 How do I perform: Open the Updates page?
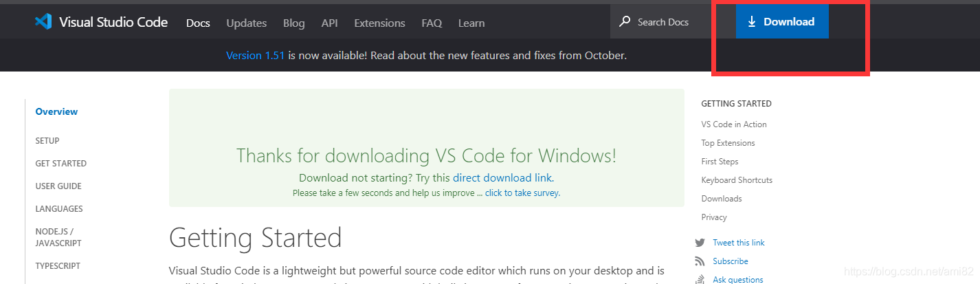click(246, 23)
